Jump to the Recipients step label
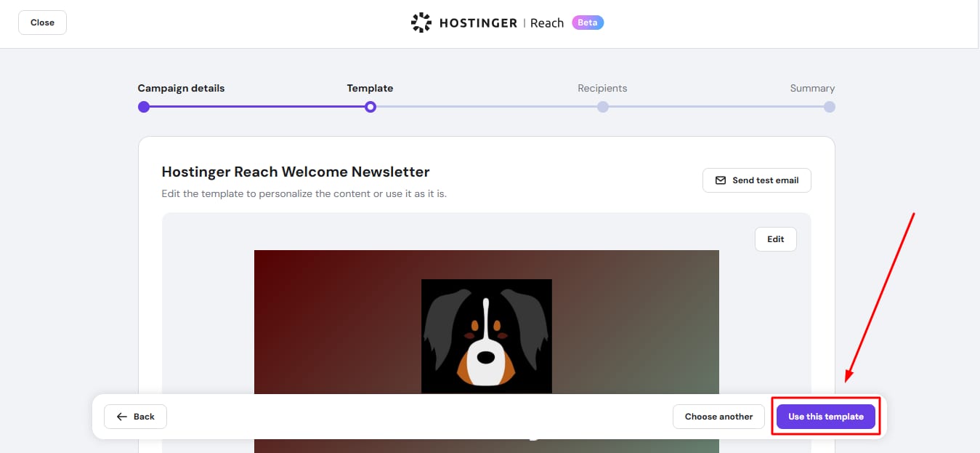 coord(602,88)
